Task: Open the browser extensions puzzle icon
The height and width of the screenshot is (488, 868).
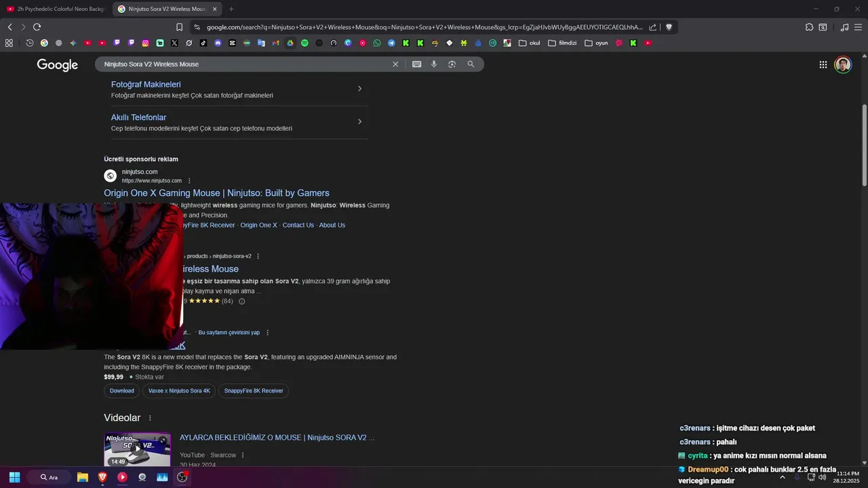Action: (x=809, y=27)
